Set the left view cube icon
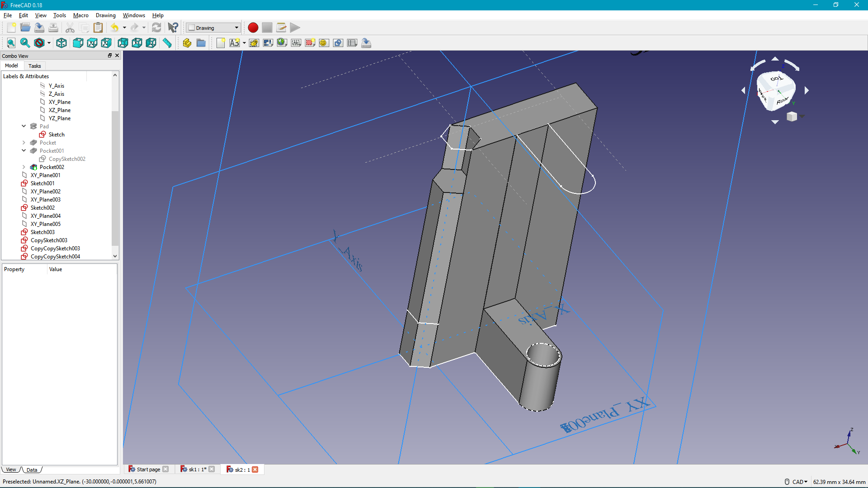This screenshot has width=868, height=488. point(151,43)
